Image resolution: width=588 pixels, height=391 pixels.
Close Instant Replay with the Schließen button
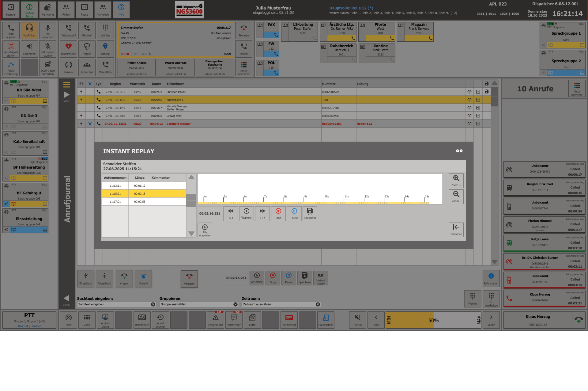pyautogui.click(x=456, y=230)
